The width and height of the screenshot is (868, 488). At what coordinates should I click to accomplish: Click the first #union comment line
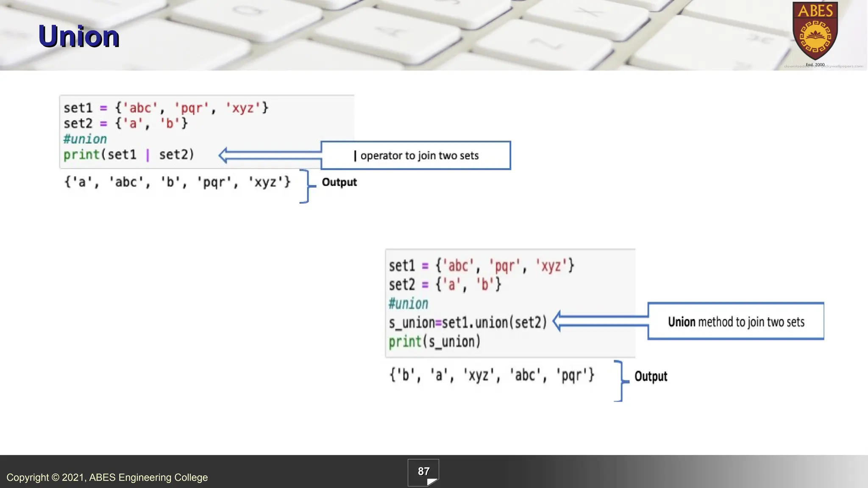pos(85,139)
